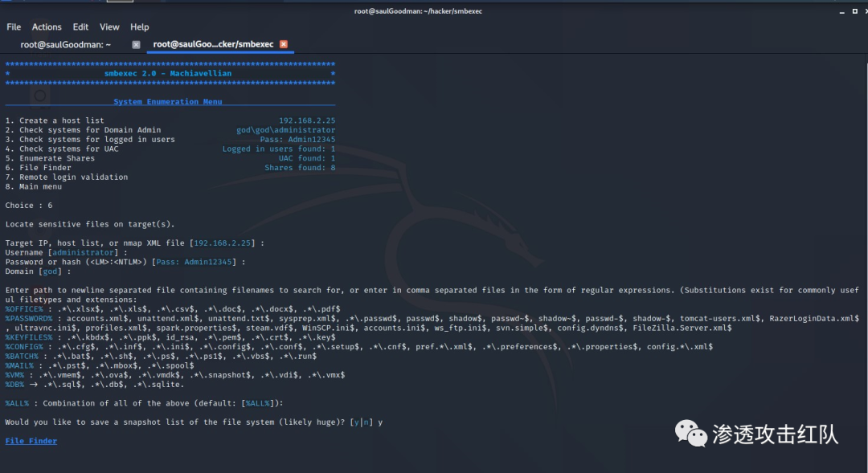
Task: Click the window title root@saulGoodman: ~/hacker/smbexec
Action: (x=429, y=11)
